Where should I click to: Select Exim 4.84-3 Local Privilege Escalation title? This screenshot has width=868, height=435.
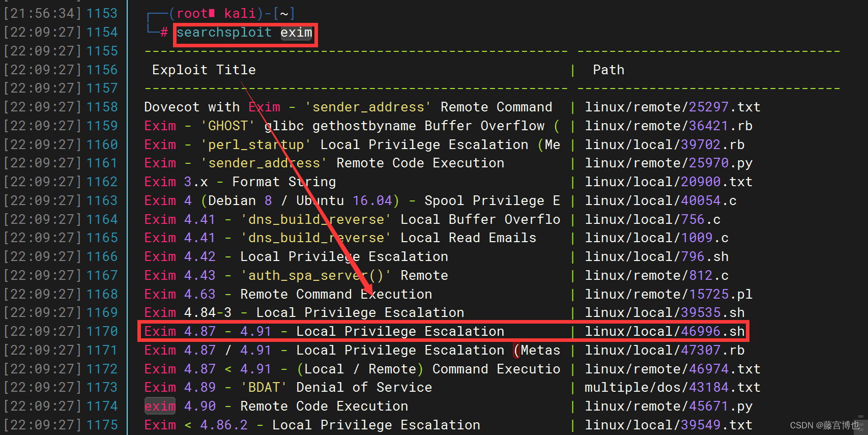(304, 312)
